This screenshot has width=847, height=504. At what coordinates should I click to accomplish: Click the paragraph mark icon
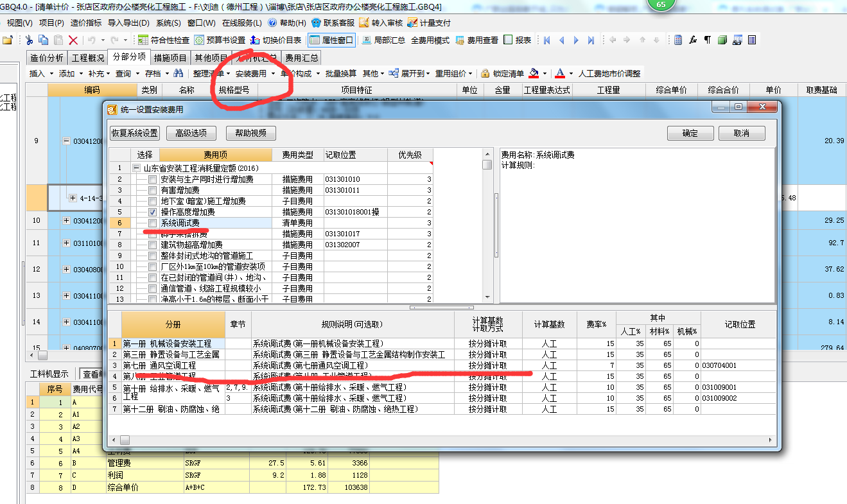708,40
